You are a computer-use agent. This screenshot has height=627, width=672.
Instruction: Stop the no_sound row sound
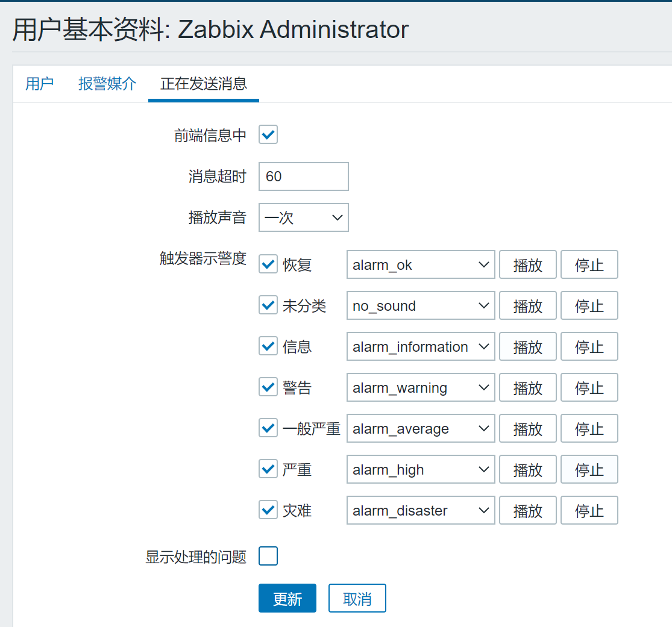(x=589, y=305)
